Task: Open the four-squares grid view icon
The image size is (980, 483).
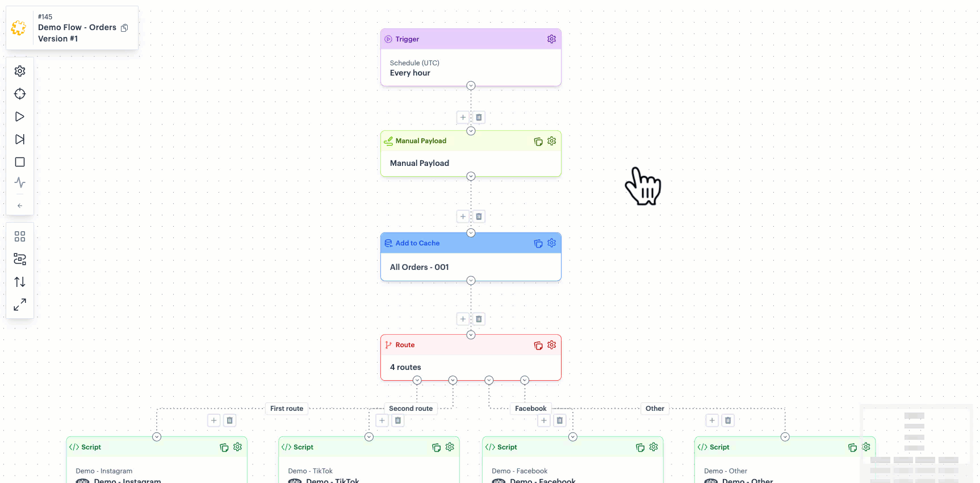Action: point(20,236)
